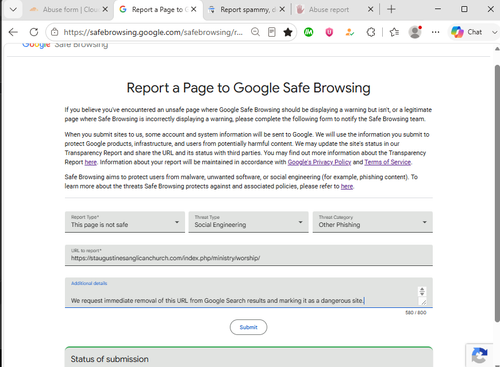Click the Additional details stepper arrows
Screen dimensions: 500x367
point(422,291)
